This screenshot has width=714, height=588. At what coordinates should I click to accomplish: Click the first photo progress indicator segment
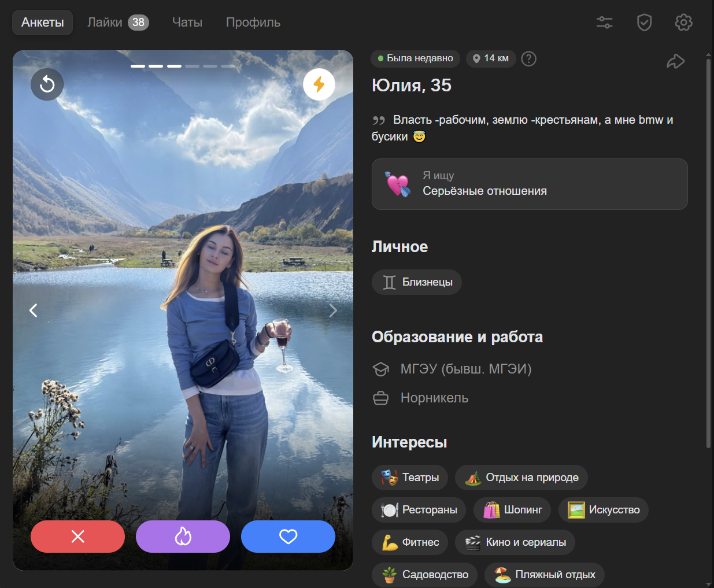(x=138, y=66)
